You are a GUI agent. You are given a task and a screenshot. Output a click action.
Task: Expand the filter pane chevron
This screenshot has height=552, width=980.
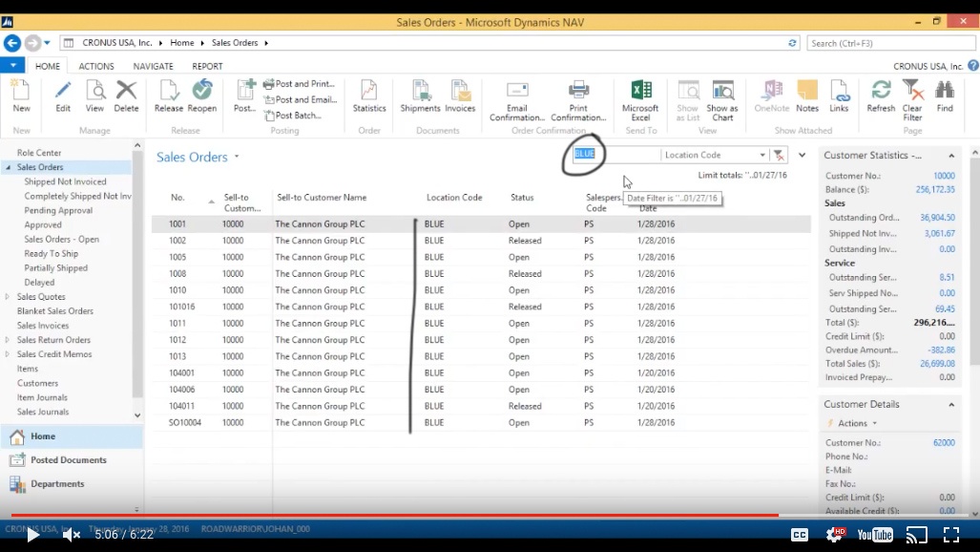(802, 155)
